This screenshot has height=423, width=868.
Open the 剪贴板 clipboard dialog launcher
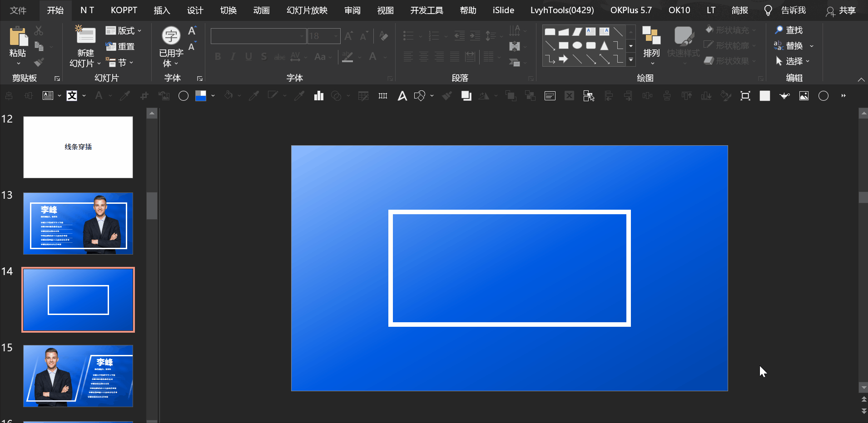click(57, 79)
